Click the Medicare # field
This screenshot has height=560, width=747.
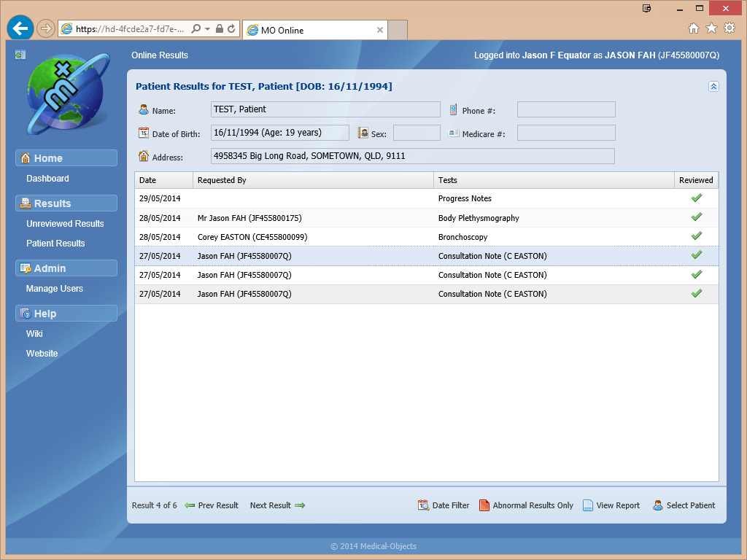click(566, 133)
